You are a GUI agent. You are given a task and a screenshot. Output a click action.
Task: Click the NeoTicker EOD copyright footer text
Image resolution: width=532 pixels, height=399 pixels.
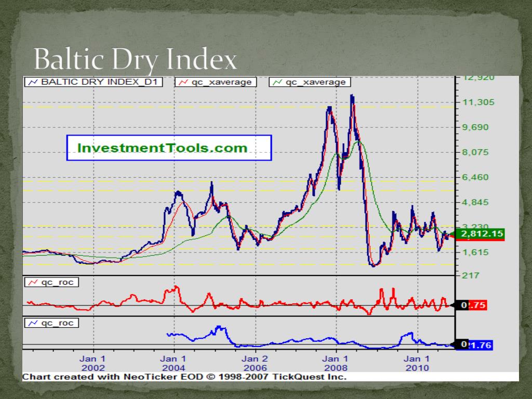pyautogui.click(x=184, y=377)
